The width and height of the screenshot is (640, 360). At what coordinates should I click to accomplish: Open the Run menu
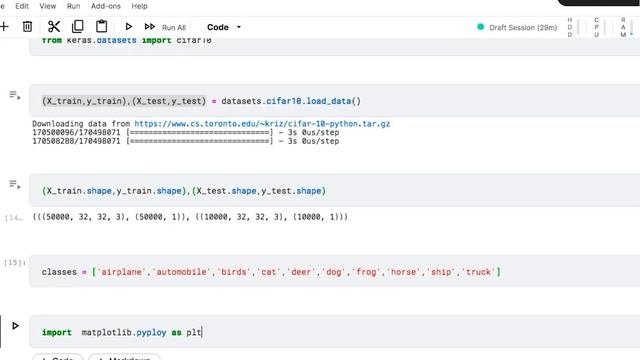(73, 6)
